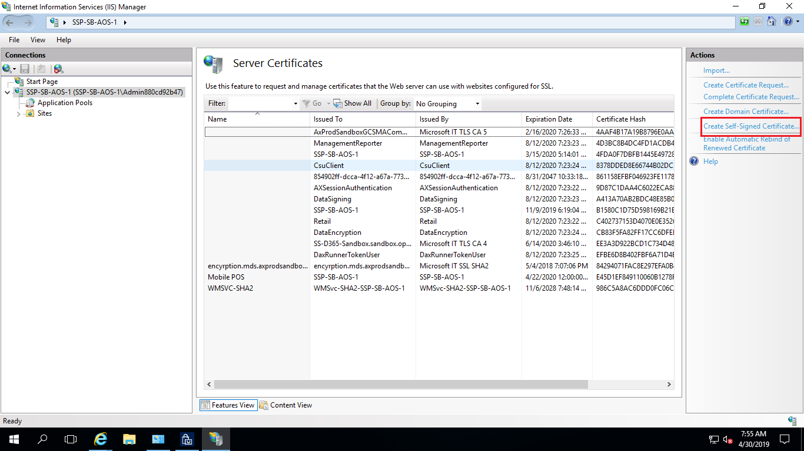Click the Forward navigation arrow
Screen dimensions: 804x451
tap(27, 22)
